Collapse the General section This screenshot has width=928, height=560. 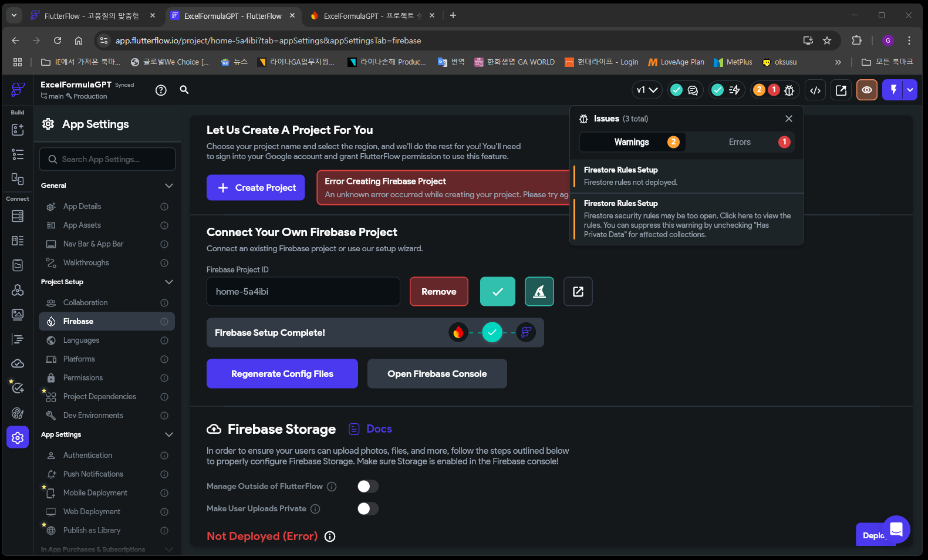click(169, 185)
